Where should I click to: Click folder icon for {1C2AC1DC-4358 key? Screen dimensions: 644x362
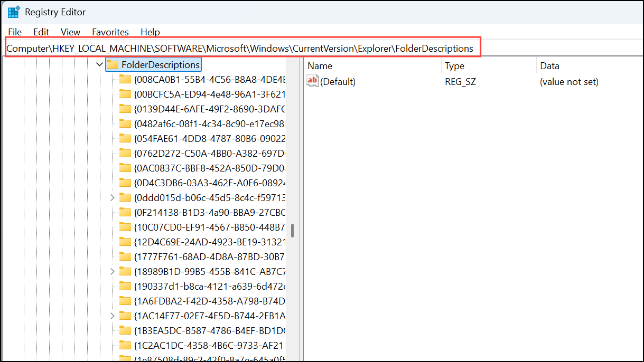click(x=125, y=346)
